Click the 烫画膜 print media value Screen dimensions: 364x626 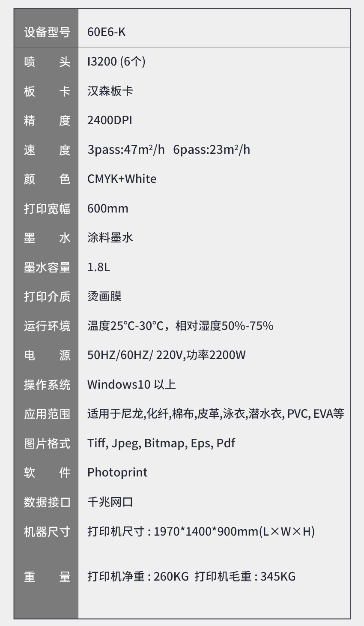click(104, 297)
